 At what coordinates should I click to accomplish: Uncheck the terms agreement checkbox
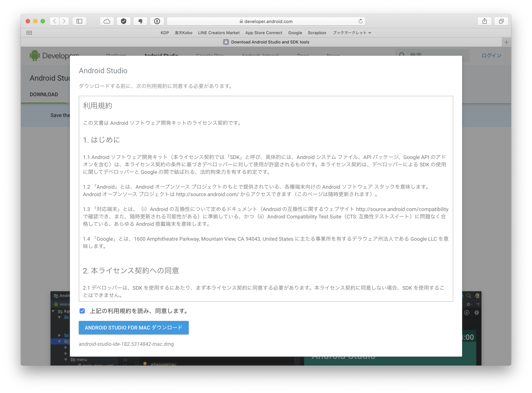pyautogui.click(x=82, y=311)
